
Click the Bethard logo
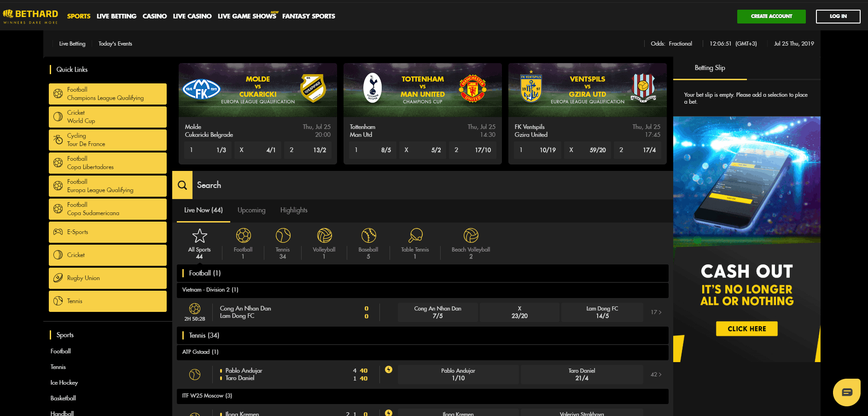30,16
